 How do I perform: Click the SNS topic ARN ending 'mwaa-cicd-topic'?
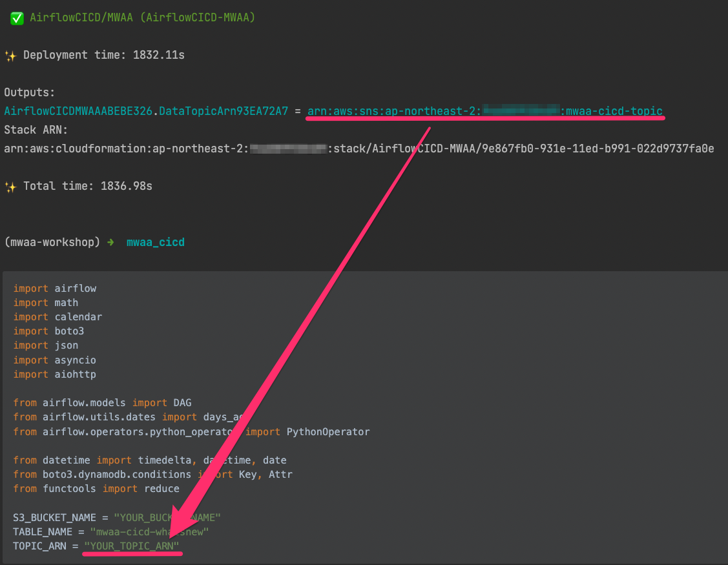coord(484,112)
